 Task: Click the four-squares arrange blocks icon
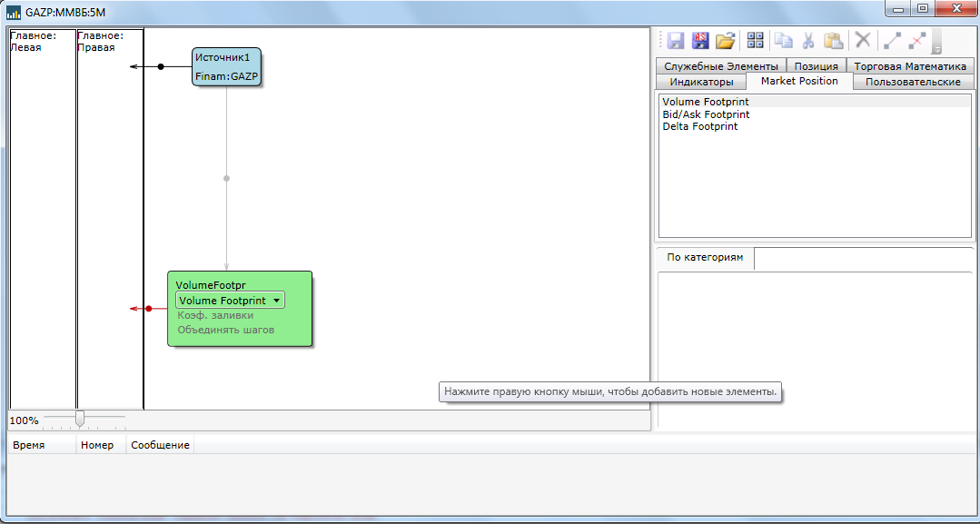(756, 41)
